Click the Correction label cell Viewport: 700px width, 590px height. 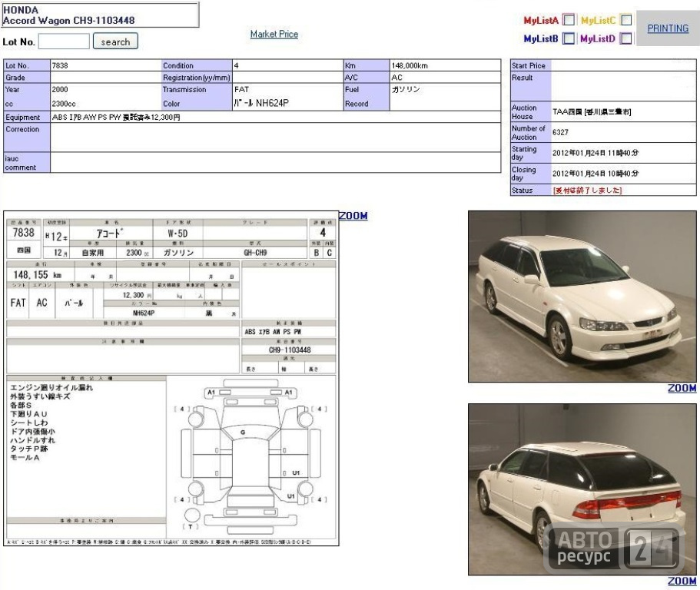27,137
